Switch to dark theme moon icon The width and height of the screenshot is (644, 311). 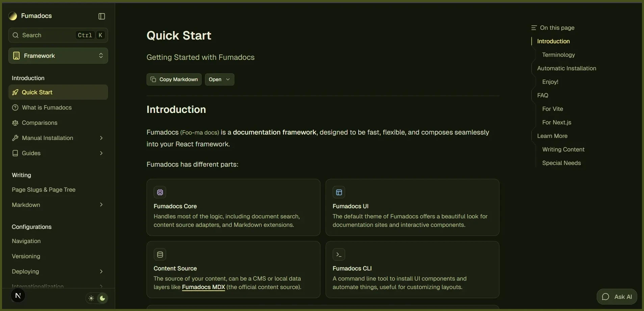click(x=103, y=298)
